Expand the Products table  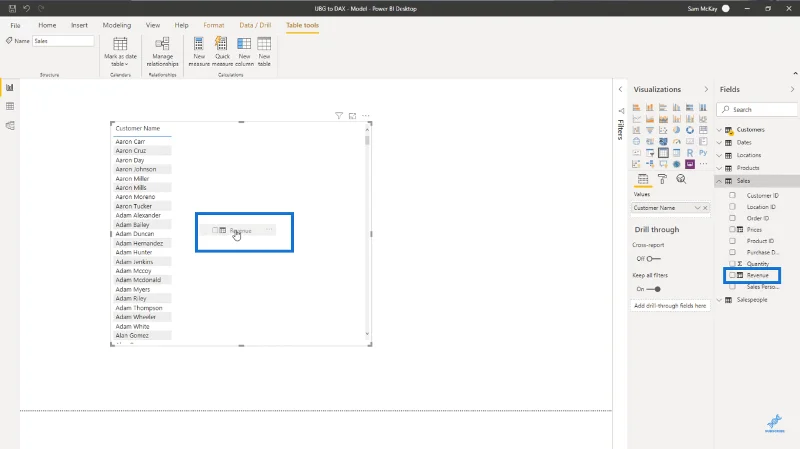pos(719,168)
